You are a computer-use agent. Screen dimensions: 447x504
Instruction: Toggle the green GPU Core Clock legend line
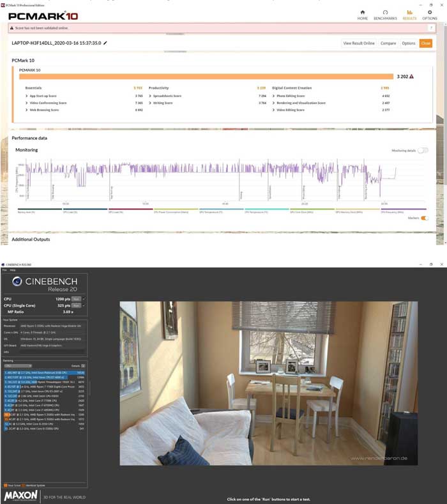[x=312, y=210]
